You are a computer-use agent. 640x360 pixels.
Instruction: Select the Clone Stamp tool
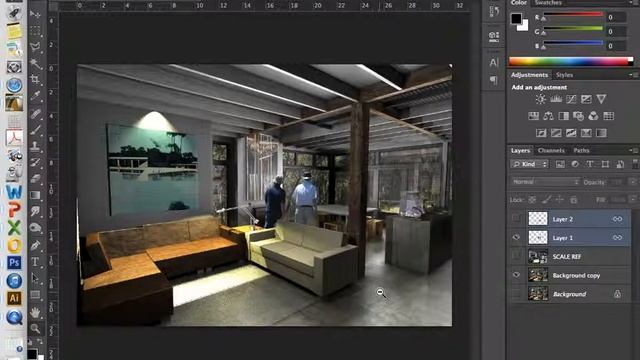(x=36, y=146)
